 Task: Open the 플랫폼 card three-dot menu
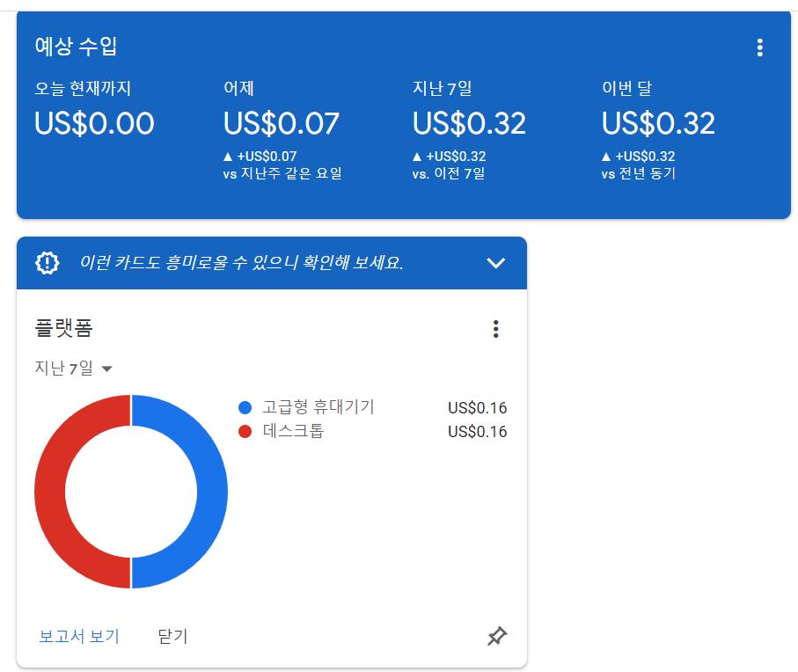pyautogui.click(x=495, y=329)
